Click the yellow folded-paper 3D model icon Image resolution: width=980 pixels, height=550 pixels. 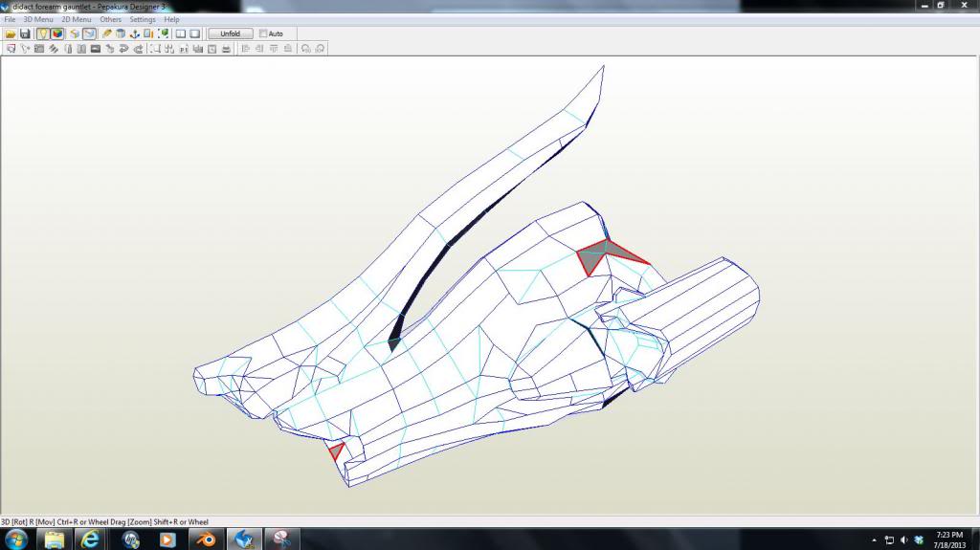click(75, 33)
